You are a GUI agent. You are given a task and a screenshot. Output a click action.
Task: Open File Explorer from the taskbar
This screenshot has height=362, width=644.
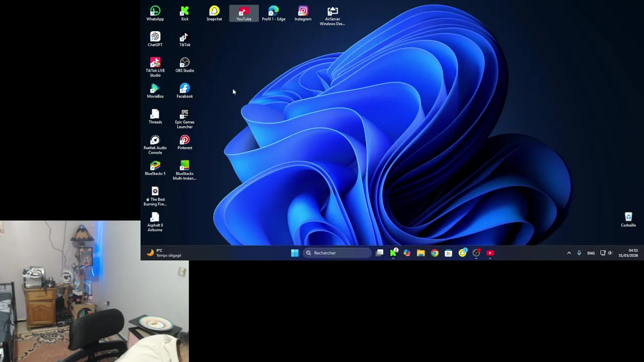[421, 253]
